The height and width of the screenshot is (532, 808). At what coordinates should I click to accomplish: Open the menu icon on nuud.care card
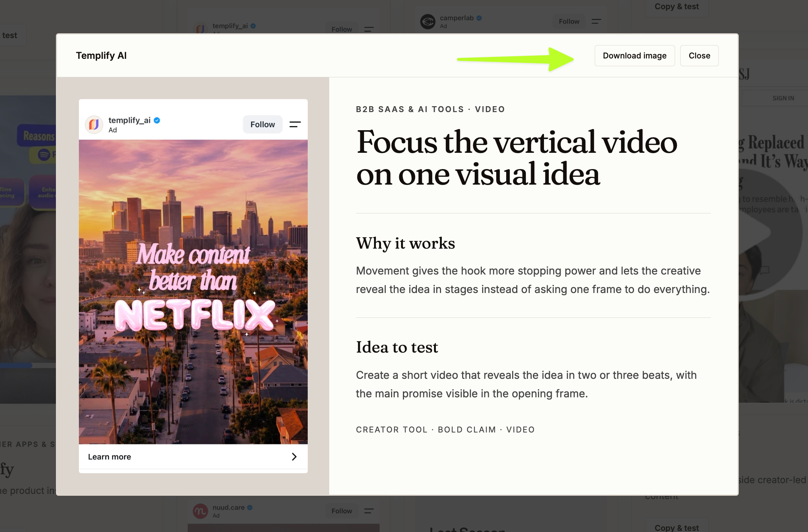click(369, 511)
